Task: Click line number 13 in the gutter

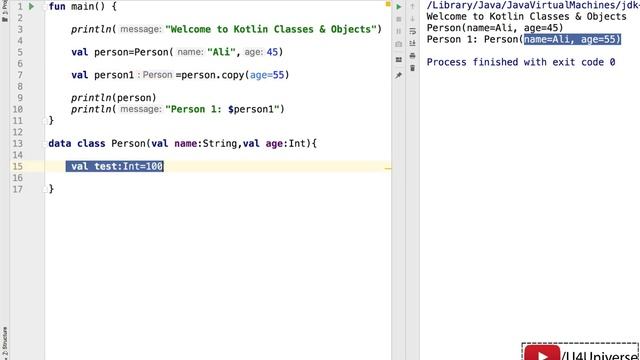Action: pyautogui.click(x=18, y=143)
